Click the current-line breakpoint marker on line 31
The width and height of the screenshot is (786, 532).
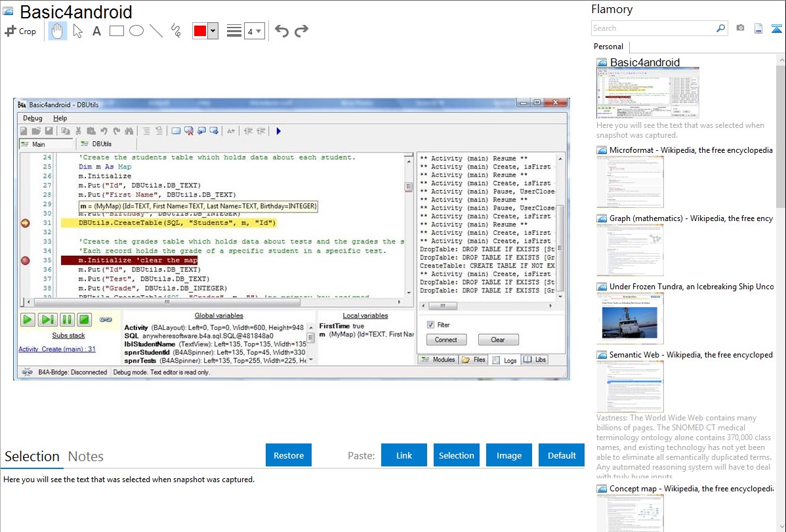pyautogui.click(x=26, y=223)
